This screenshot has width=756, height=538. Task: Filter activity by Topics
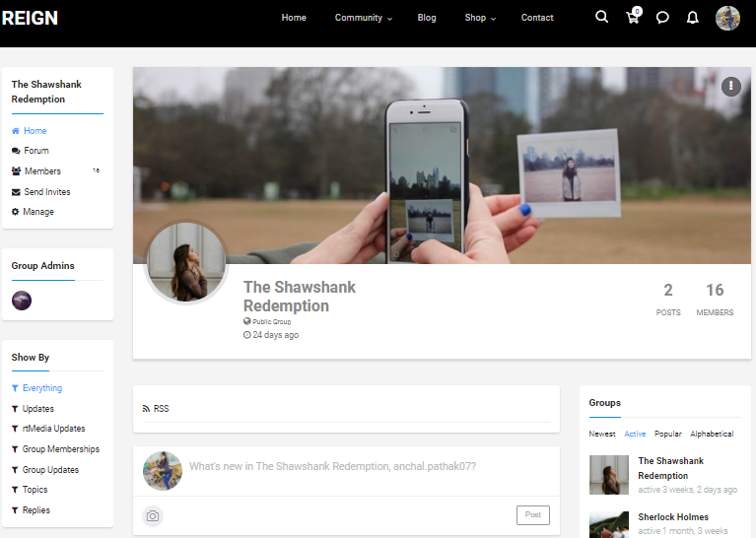[x=30, y=490]
